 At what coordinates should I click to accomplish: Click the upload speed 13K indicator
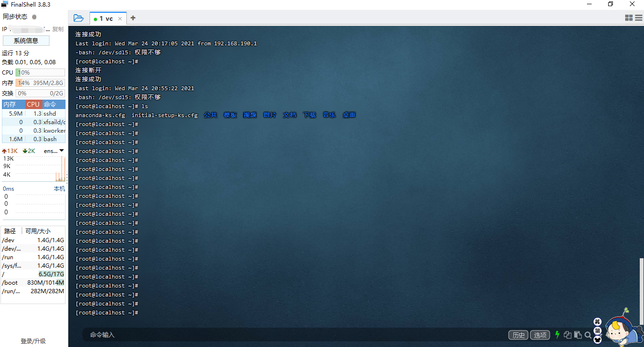(x=10, y=151)
